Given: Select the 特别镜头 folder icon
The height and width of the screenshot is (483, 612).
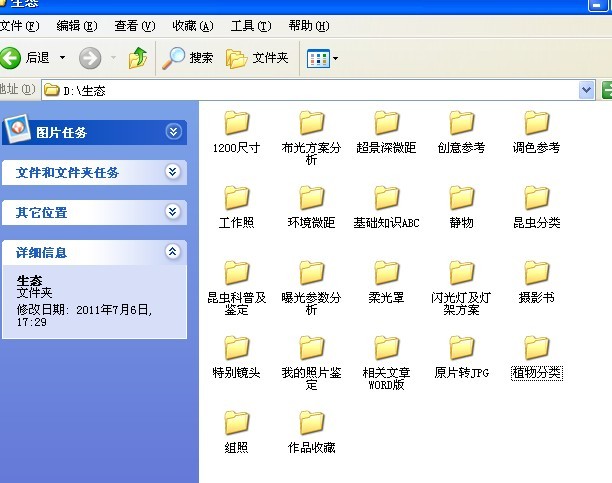Looking at the screenshot, I should [x=237, y=348].
